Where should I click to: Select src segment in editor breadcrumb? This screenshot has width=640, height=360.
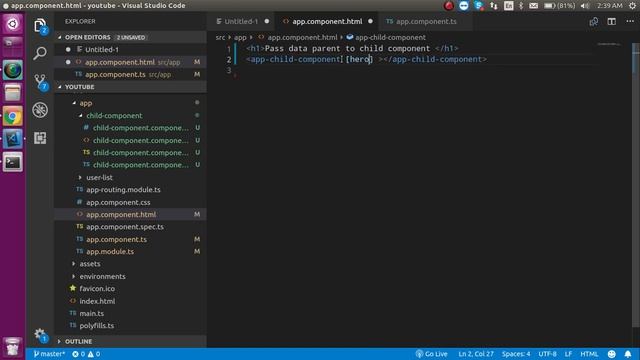coord(220,37)
